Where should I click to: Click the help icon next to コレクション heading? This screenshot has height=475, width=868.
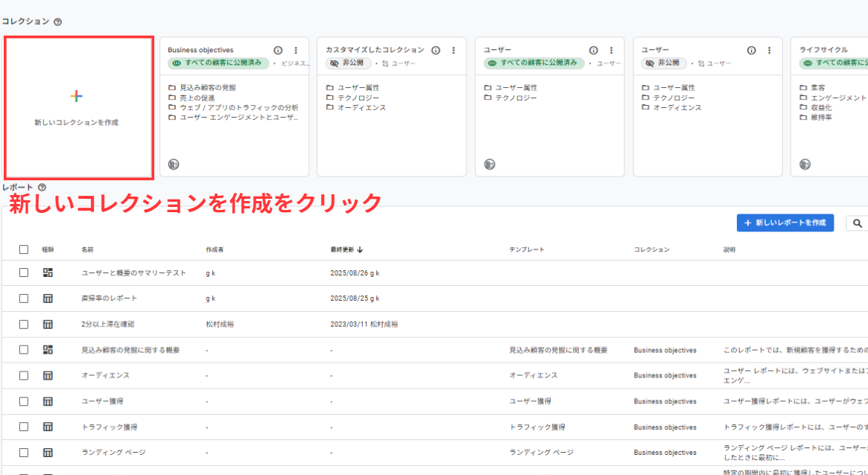[58, 22]
